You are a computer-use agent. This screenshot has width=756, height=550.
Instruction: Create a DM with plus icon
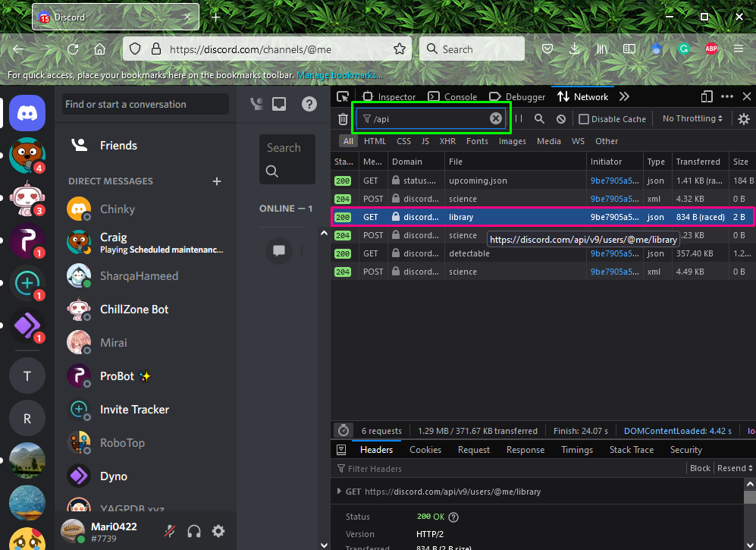(217, 181)
